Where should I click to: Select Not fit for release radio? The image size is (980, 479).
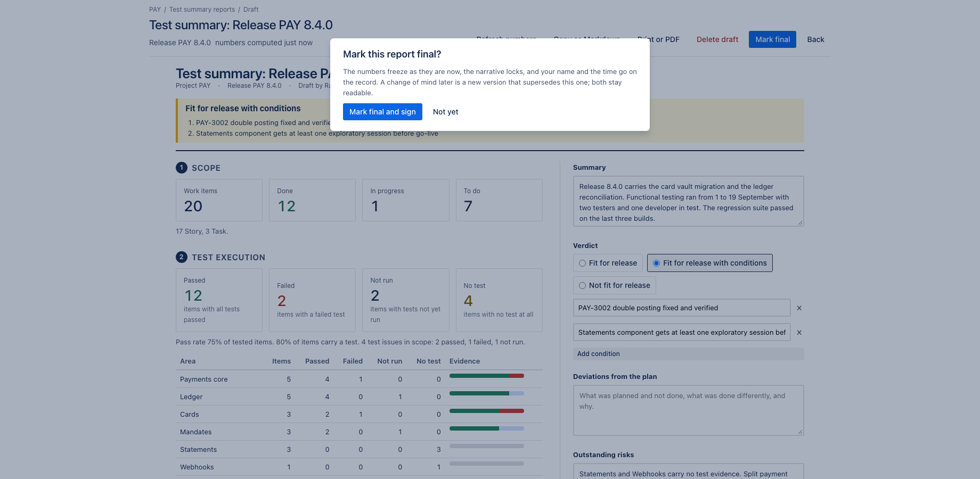pos(614,285)
